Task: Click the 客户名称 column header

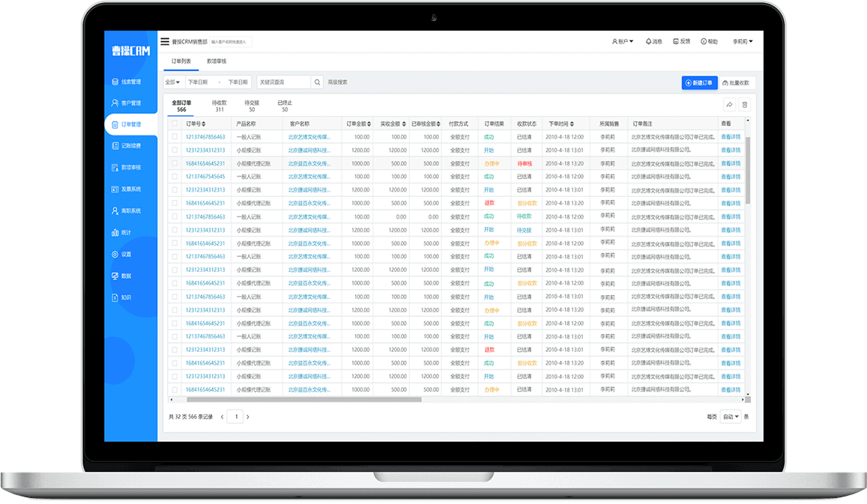Action: [x=299, y=124]
